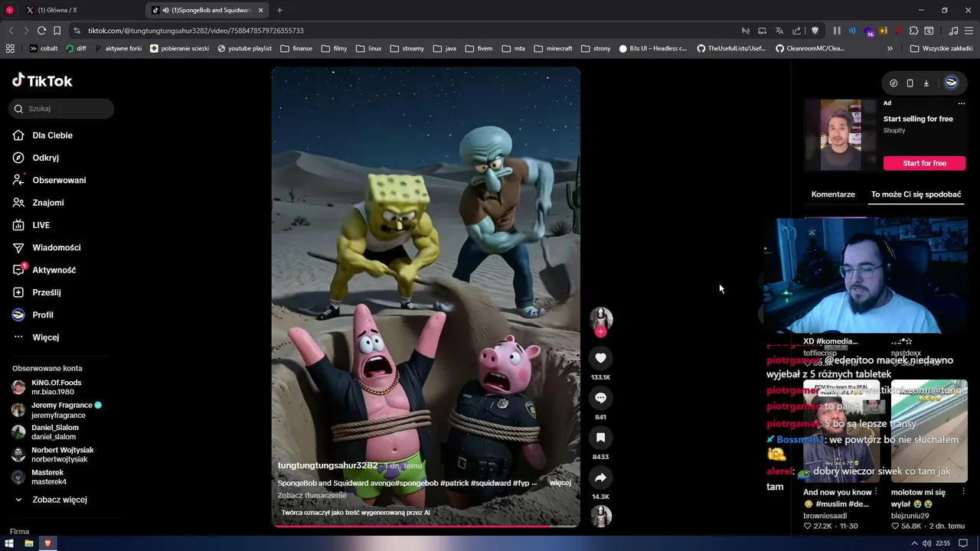The height and width of the screenshot is (551, 980).
Task: Open File Explorer from taskbar
Action: pyautogui.click(x=29, y=543)
